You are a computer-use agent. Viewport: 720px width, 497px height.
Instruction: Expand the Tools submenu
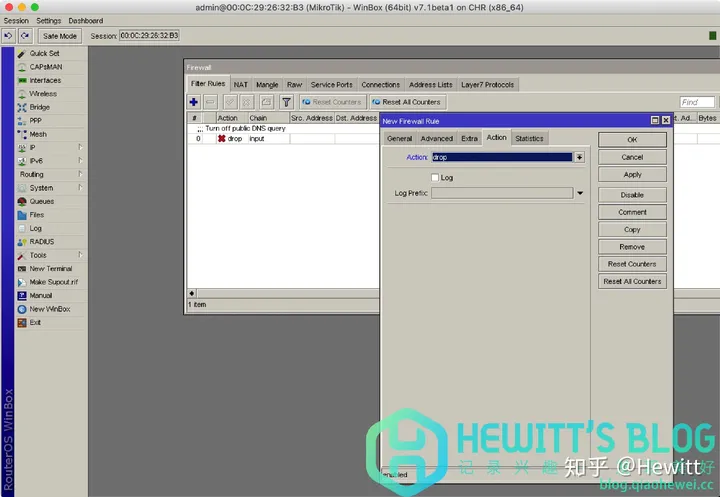click(x=80, y=255)
